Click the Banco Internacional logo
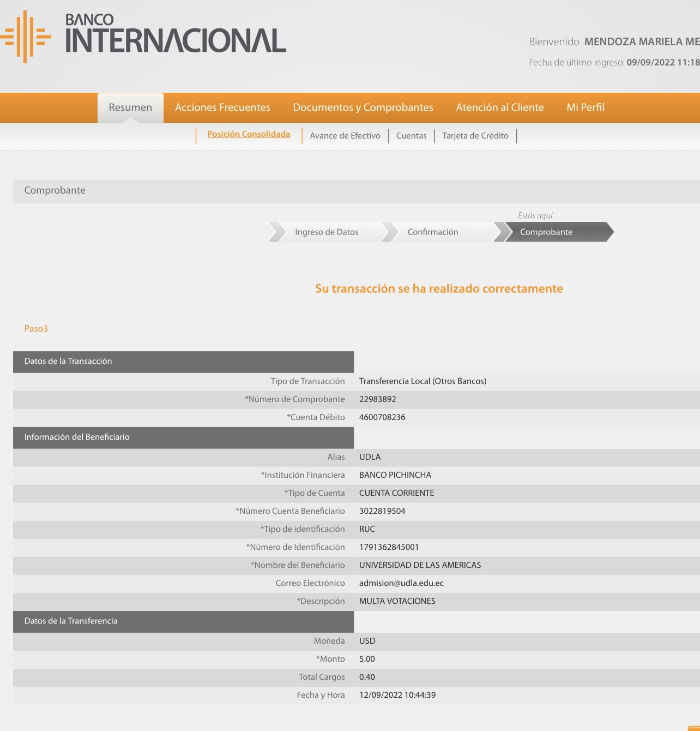 point(144,36)
